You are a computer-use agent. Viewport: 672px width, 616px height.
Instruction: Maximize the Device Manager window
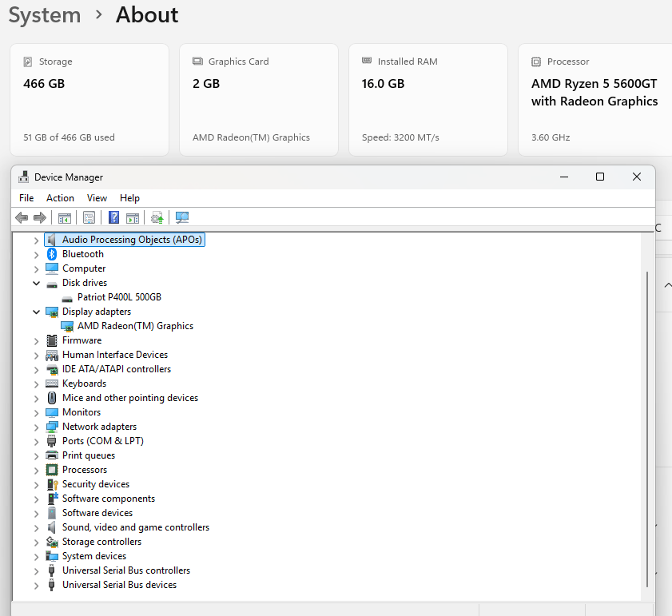pyautogui.click(x=600, y=177)
